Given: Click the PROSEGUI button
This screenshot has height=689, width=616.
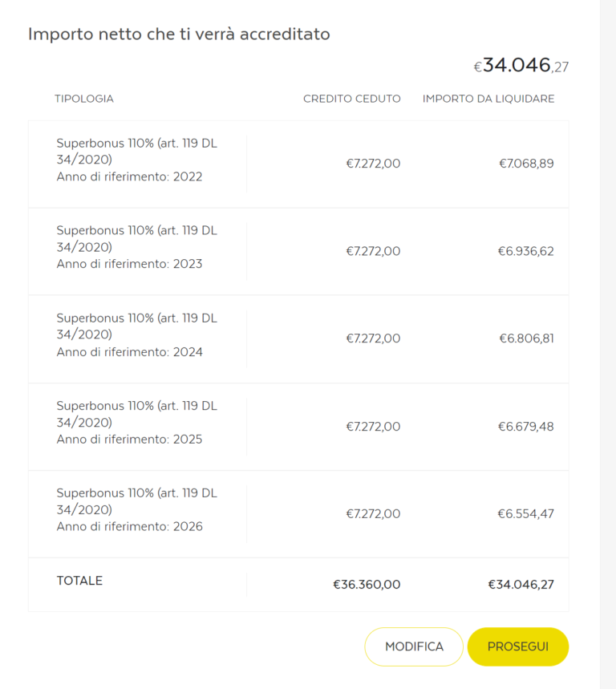Looking at the screenshot, I should [x=517, y=646].
